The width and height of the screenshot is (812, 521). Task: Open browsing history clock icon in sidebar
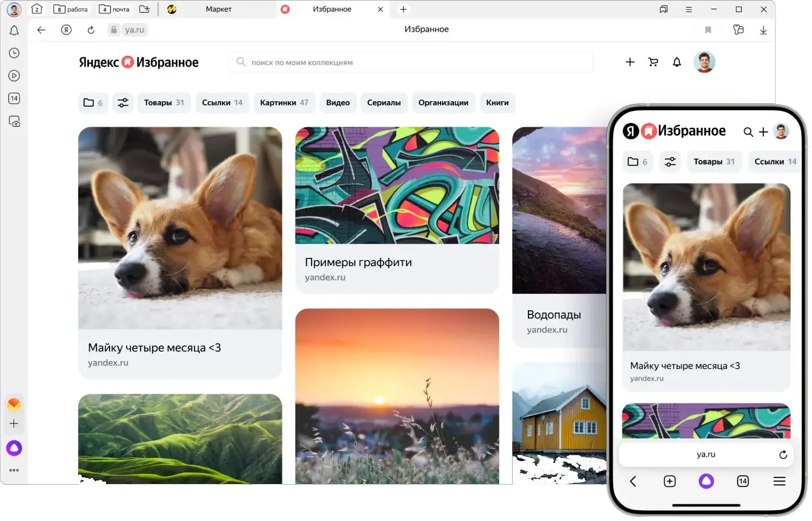[x=14, y=53]
